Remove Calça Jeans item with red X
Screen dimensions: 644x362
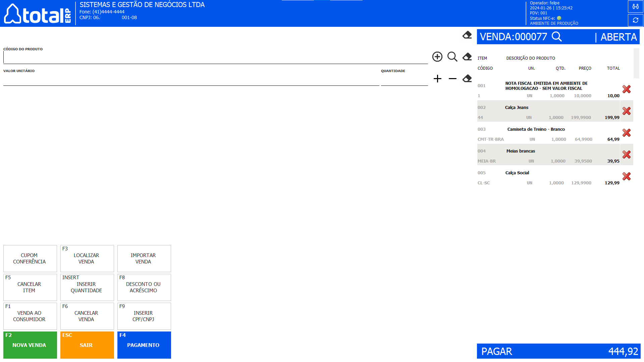pyautogui.click(x=626, y=111)
